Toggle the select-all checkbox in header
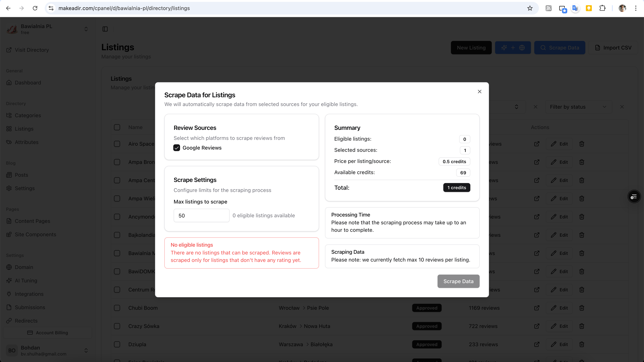Screen dimensions: 644x362 [x=117, y=127]
